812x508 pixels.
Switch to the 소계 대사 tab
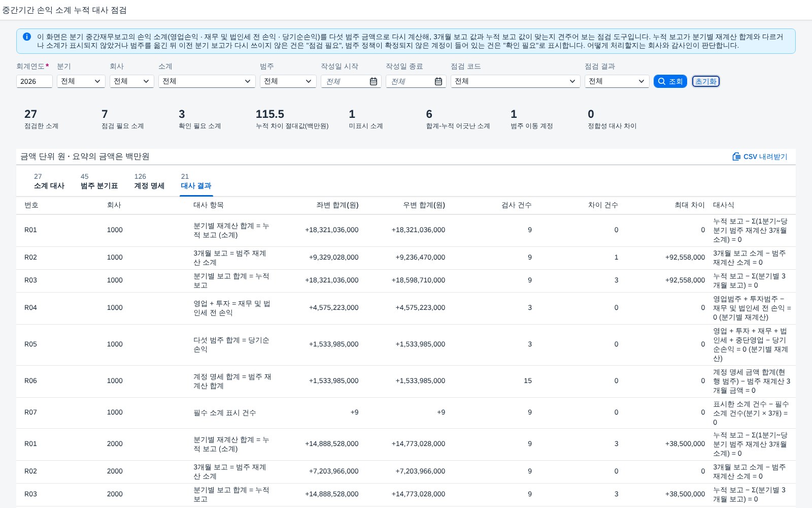pos(49,181)
